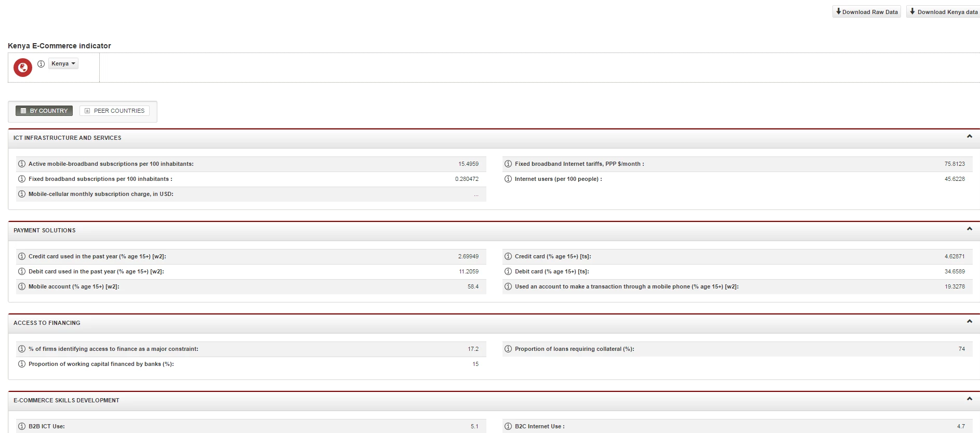This screenshot has height=433, width=980.
Task: Click PAYMENT SOLUTIONS header text
Action: pos(45,230)
